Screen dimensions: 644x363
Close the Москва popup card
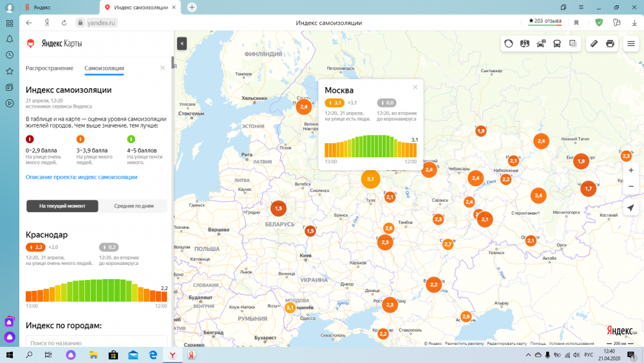pyautogui.click(x=415, y=87)
